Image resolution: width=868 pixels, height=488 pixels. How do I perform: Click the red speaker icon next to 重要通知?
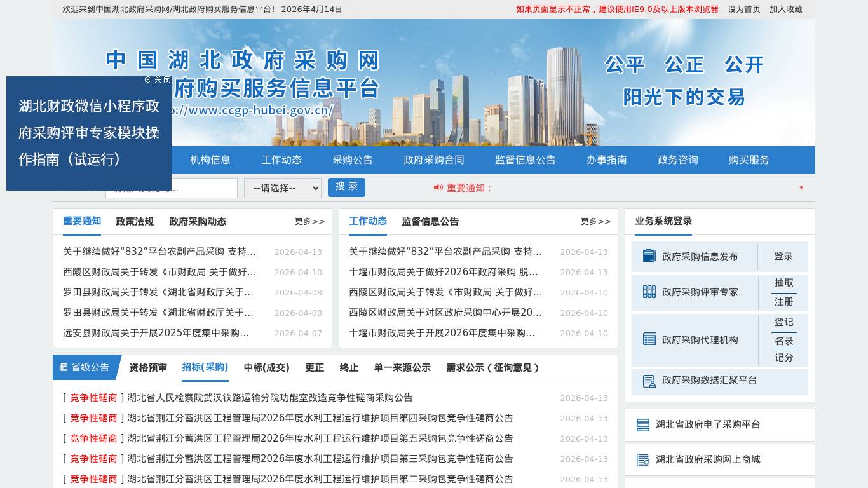click(438, 187)
